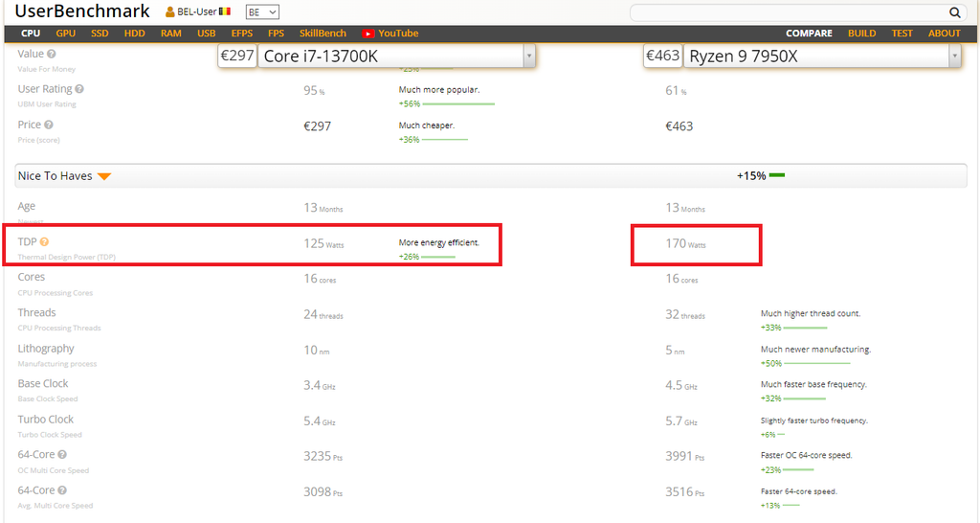This screenshot has width=980, height=523.
Task: Open the YouTube link with play icon
Action: point(390,34)
